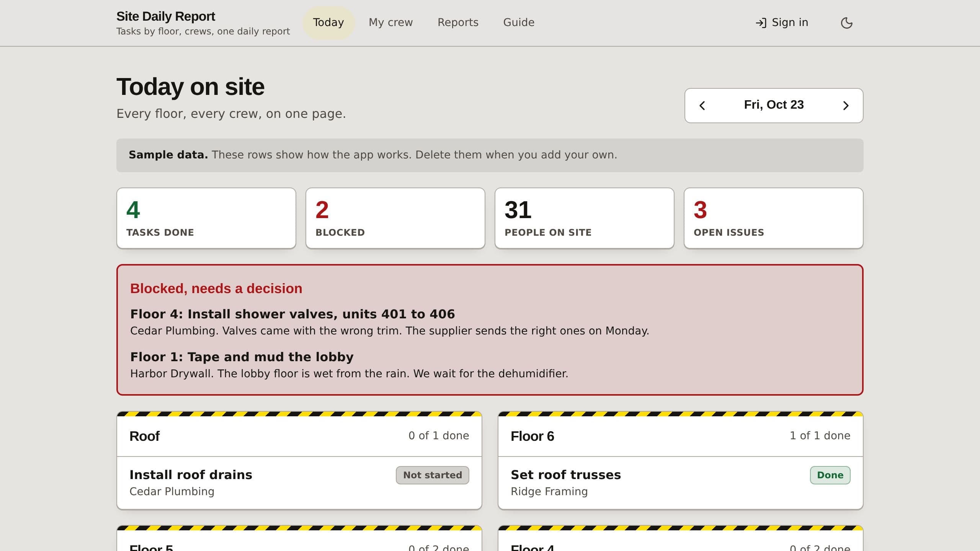The height and width of the screenshot is (551, 980).
Task: Open the Today tab
Action: (328, 23)
